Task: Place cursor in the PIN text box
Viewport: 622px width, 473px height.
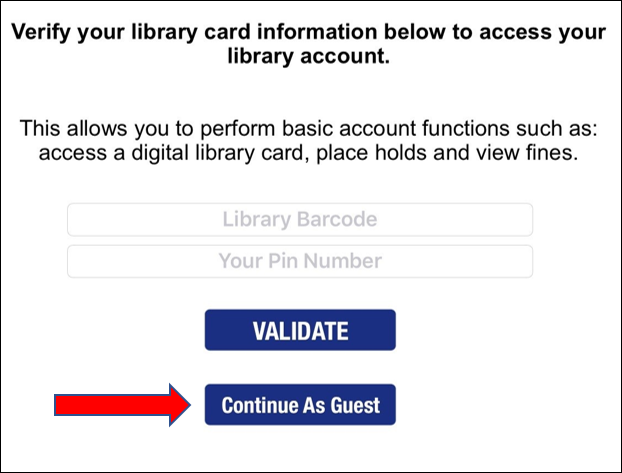Action: (x=300, y=261)
